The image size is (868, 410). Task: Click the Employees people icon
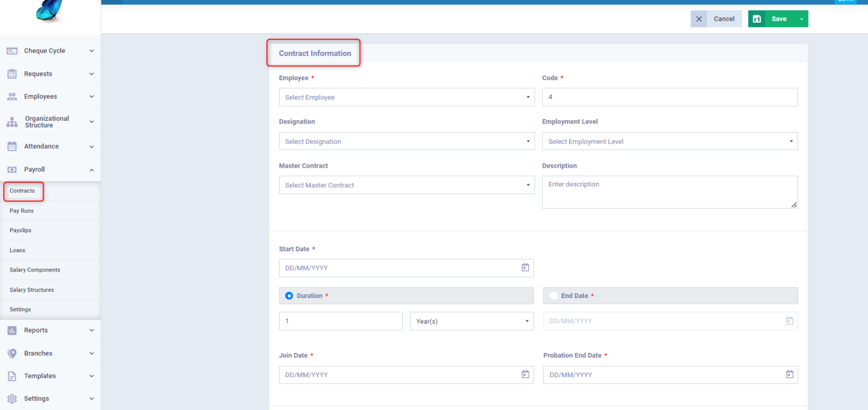click(12, 97)
